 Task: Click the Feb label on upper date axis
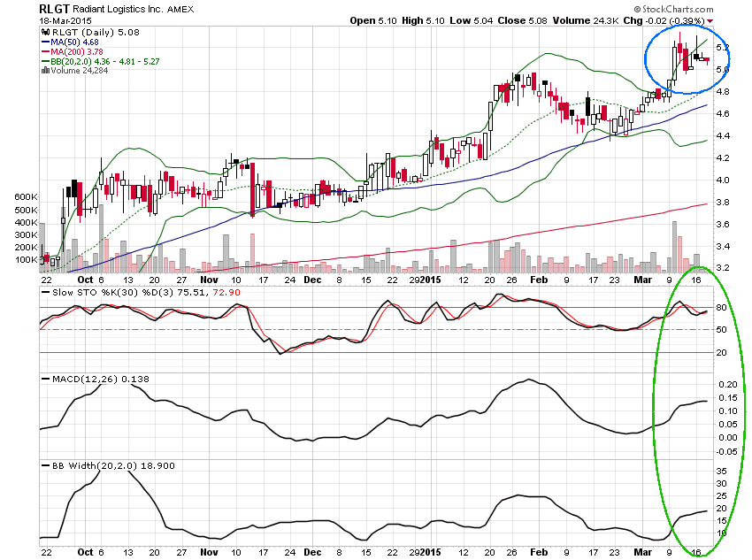tap(539, 280)
